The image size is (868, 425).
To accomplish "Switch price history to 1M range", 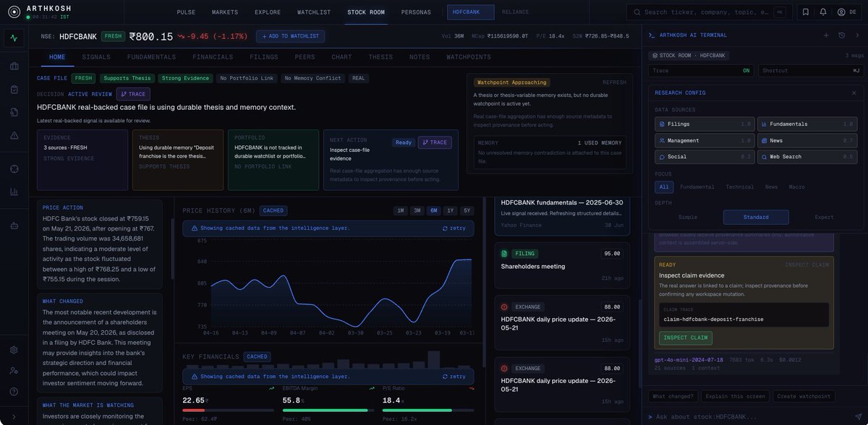I will point(399,211).
